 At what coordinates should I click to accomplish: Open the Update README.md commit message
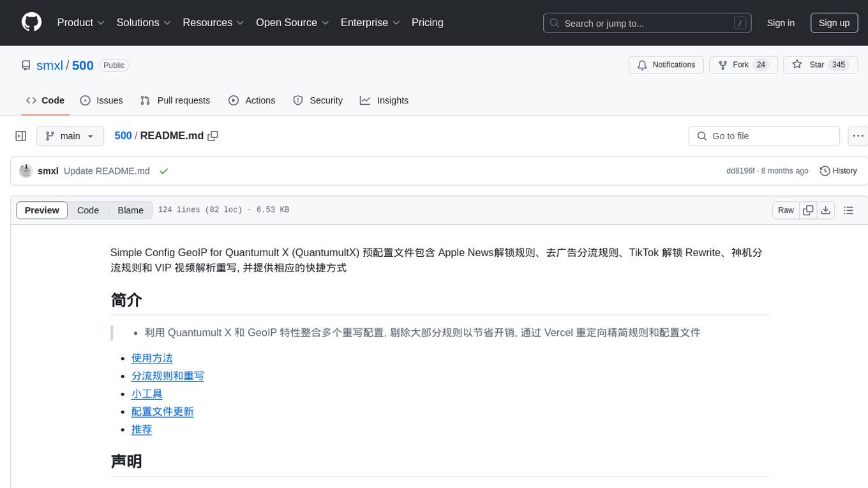(x=107, y=171)
